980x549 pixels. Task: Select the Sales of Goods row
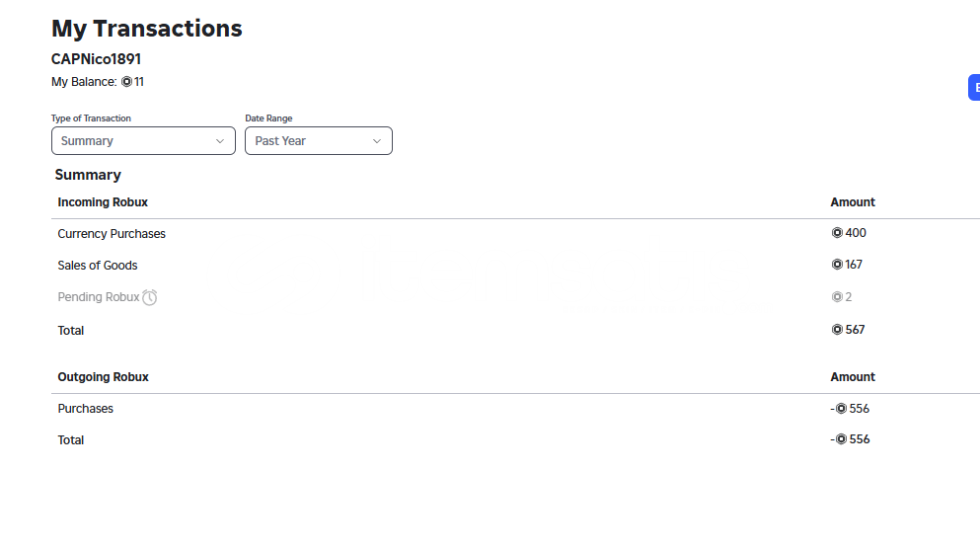(x=515, y=266)
